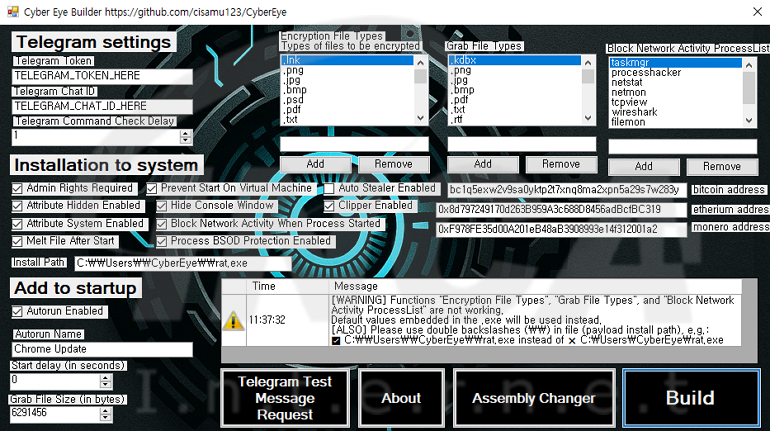Image resolution: width=770 pixels, height=431 pixels.
Task: Select .rtf in Grab File Types list
Action: pos(515,119)
